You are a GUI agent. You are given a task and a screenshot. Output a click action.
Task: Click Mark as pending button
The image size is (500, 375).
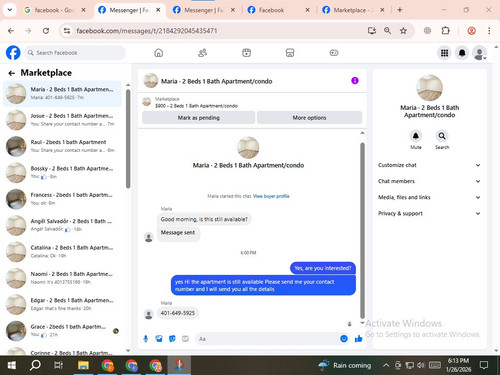coord(199,118)
